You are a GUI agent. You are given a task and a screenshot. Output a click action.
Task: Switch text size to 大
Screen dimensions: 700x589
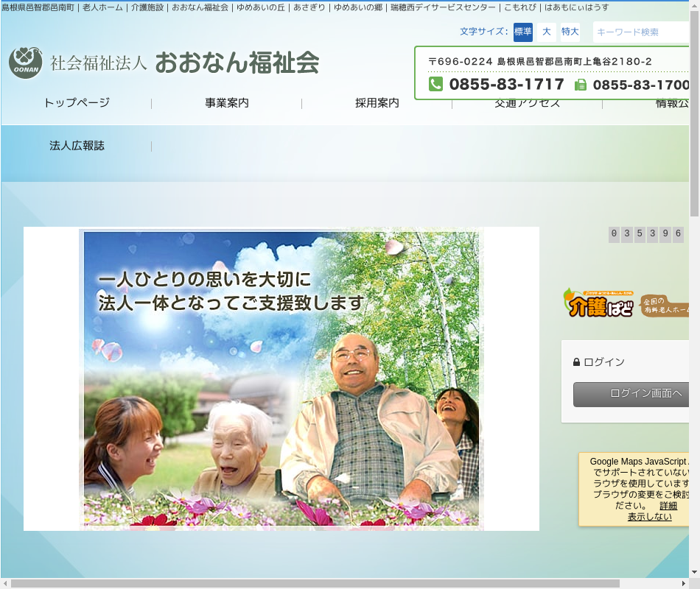(546, 32)
